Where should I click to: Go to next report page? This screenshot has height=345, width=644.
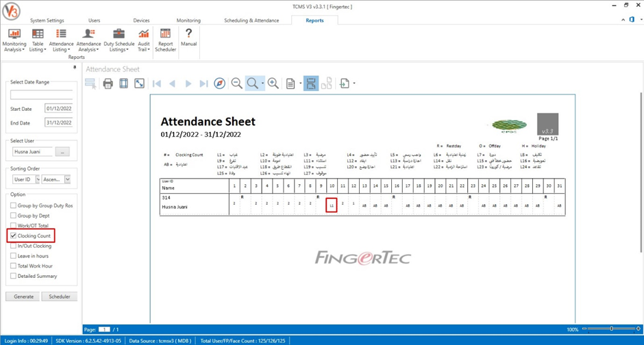(x=188, y=84)
